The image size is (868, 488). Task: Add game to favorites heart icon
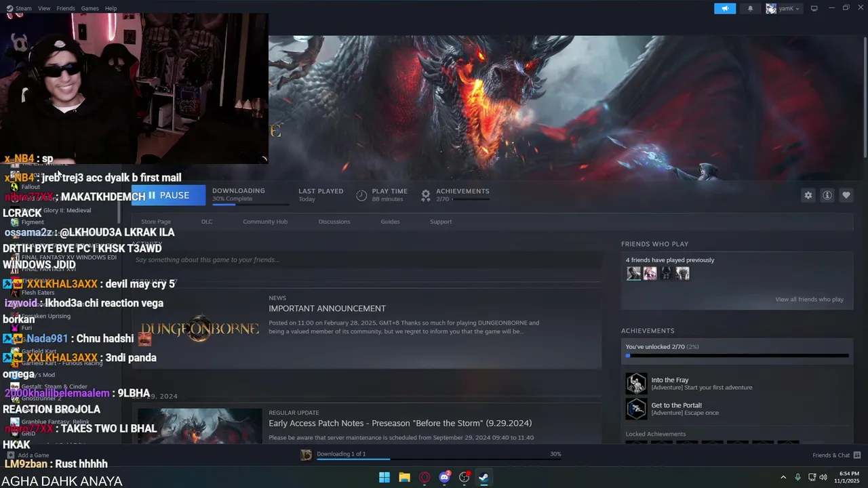[x=846, y=195]
